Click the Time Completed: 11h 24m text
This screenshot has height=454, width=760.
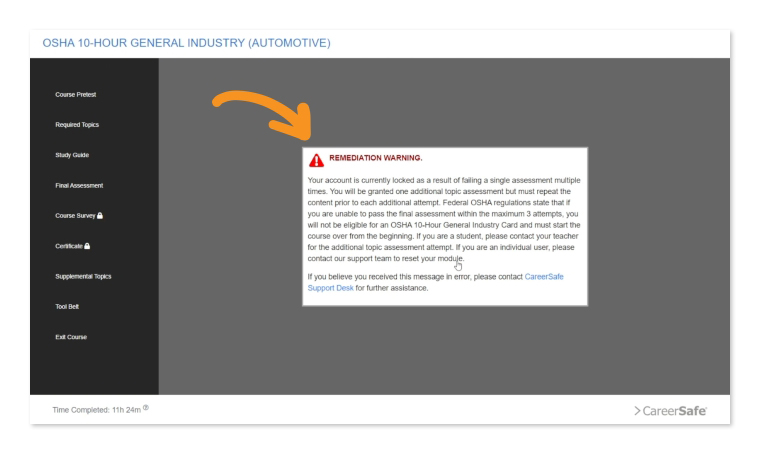click(96, 410)
